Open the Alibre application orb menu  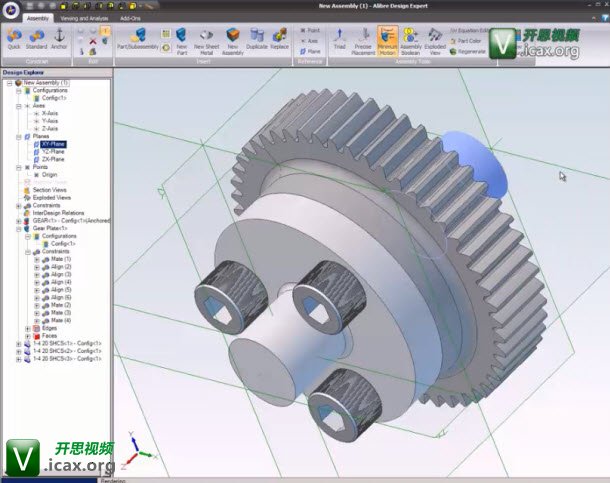[10, 10]
